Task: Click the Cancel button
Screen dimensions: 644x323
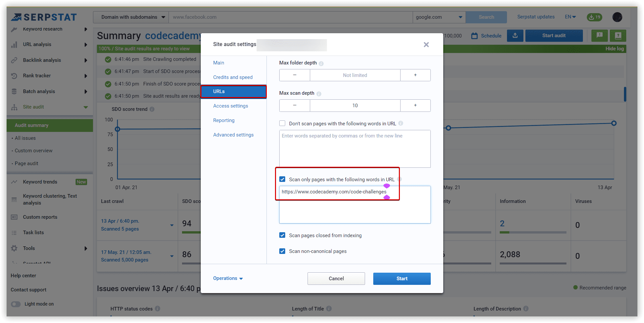Action: [x=336, y=279]
